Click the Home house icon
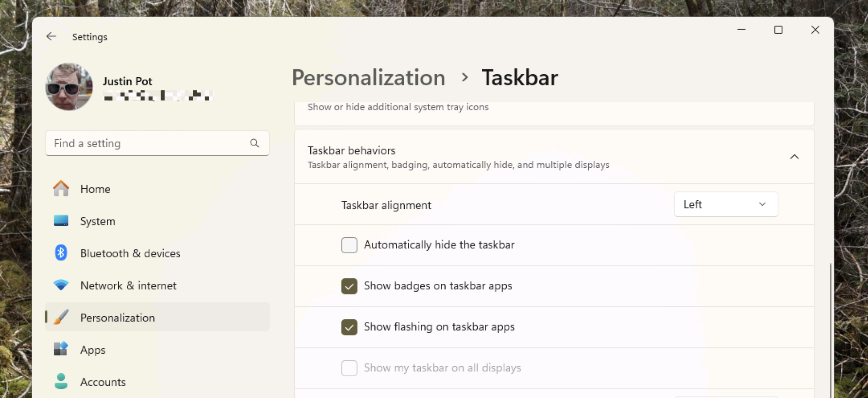The image size is (868, 398). pyautogui.click(x=61, y=189)
